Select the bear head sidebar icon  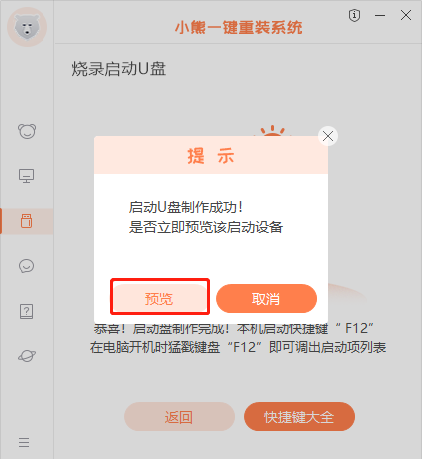click(x=27, y=131)
